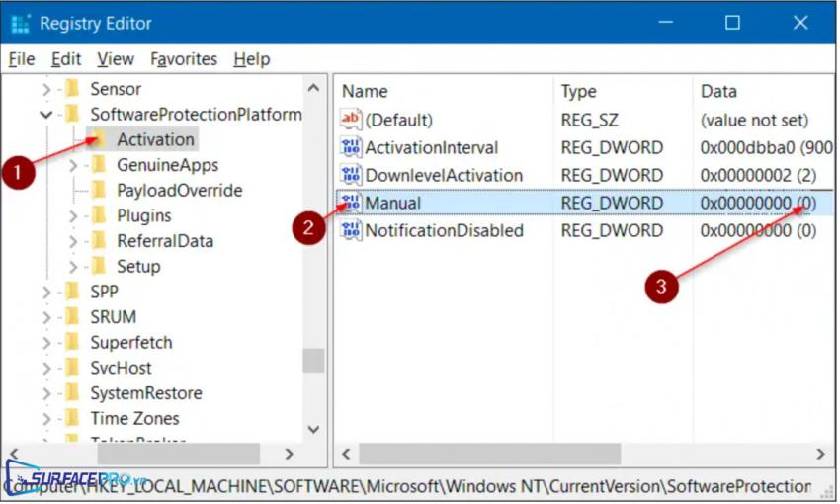Click the Sensor folder icon

pyautogui.click(x=72, y=88)
